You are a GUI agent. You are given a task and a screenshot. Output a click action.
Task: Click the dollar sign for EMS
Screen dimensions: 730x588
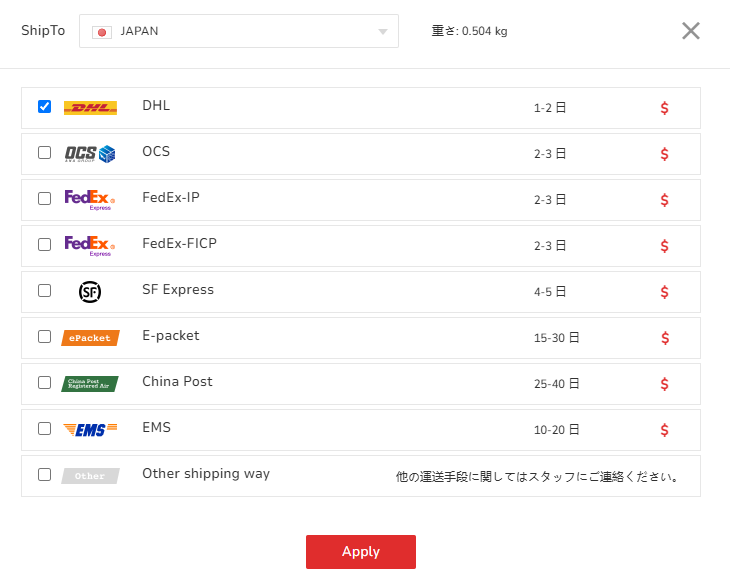(x=664, y=430)
